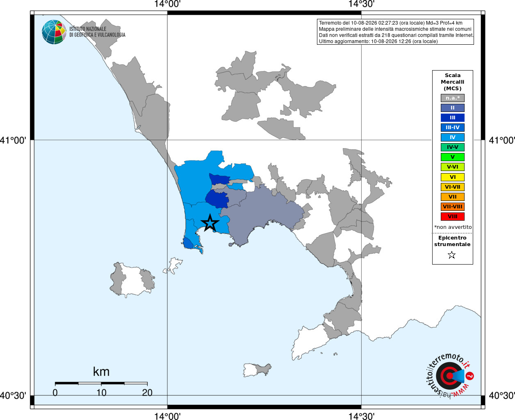This screenshot has height=420, width=515.
Task: Select the III intensity legend swatch
Action: (453, 118)
